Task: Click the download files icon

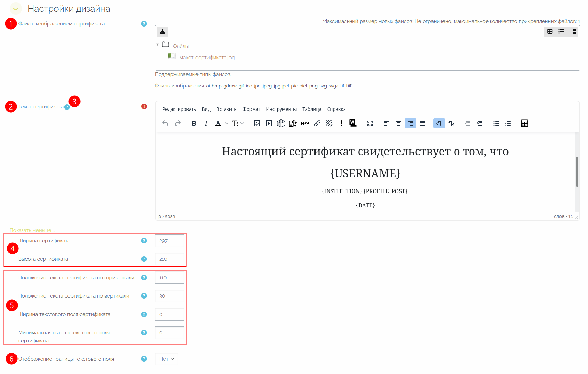Action: (162, 32)
